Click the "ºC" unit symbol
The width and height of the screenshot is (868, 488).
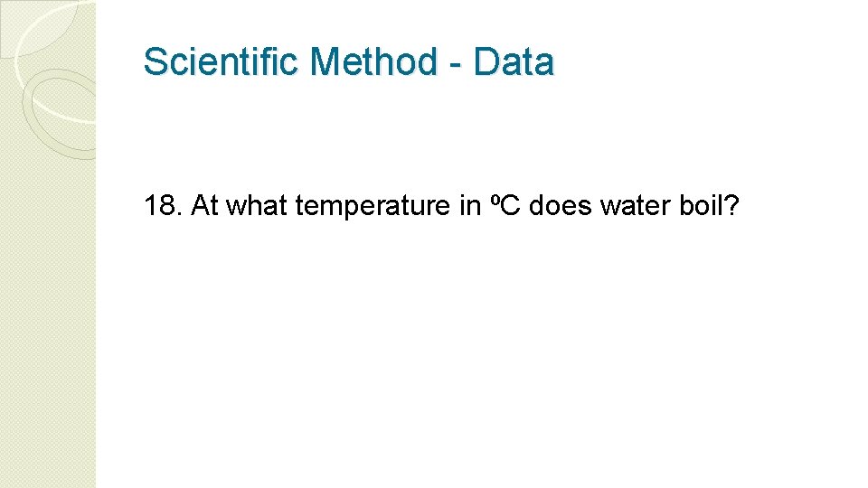click(505, 205)
